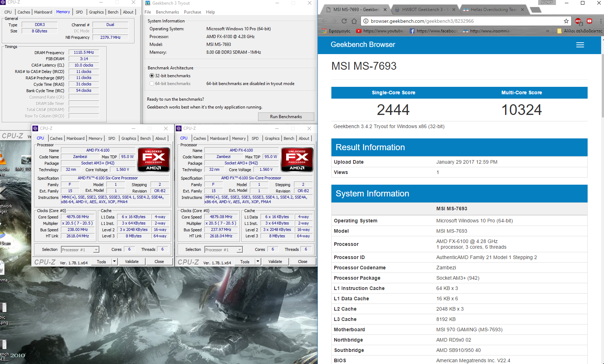Open the Adblock Plus extension icon

578,21
